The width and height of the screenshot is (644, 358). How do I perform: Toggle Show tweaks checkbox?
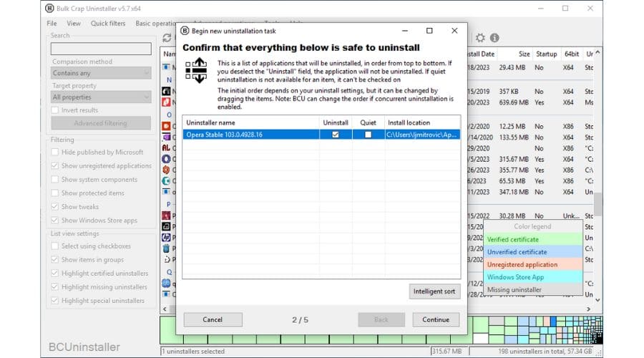pos(55,206)
